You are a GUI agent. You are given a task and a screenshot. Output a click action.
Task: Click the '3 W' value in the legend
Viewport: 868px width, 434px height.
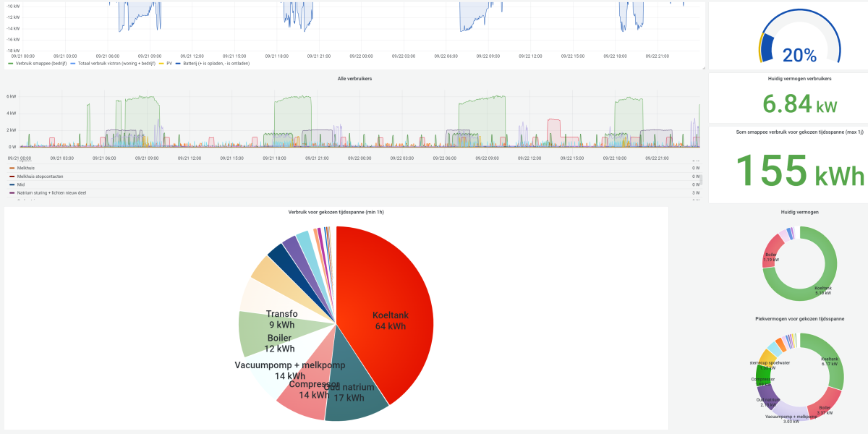click(x=694, y=193)
